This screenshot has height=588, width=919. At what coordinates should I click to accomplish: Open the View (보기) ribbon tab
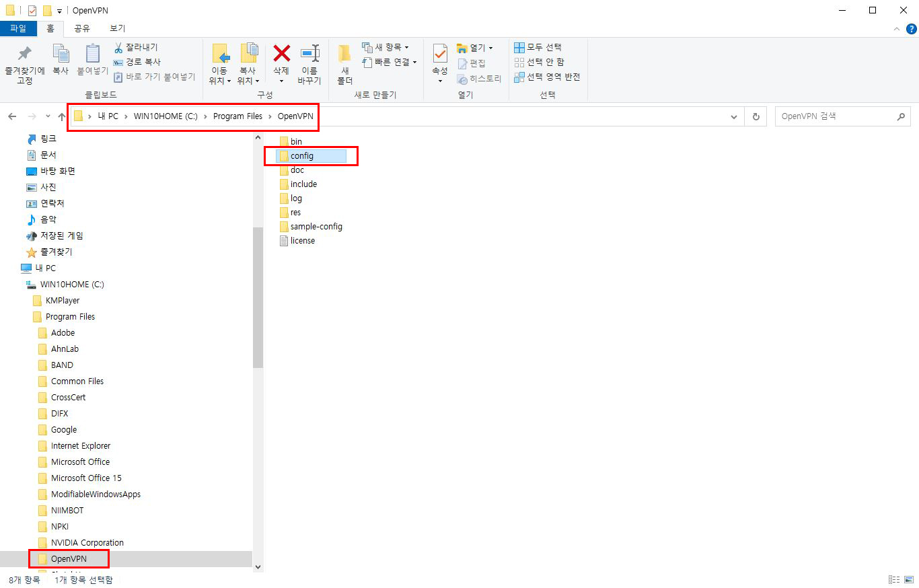click(x=117, y=28)
